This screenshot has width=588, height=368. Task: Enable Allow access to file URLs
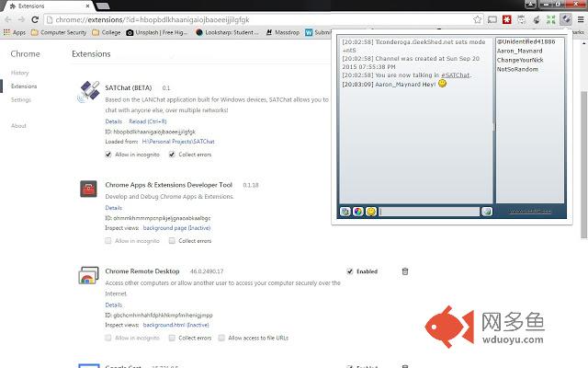[221, 338]
